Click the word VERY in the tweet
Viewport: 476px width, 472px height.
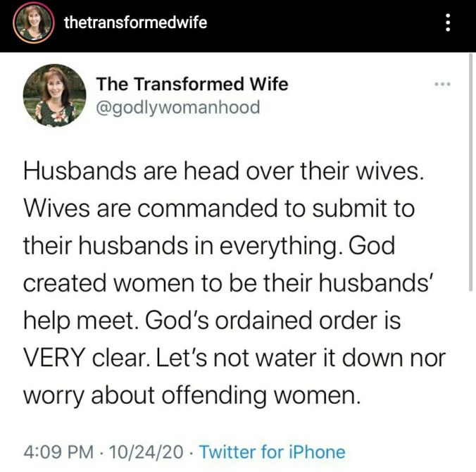(56, 359)
